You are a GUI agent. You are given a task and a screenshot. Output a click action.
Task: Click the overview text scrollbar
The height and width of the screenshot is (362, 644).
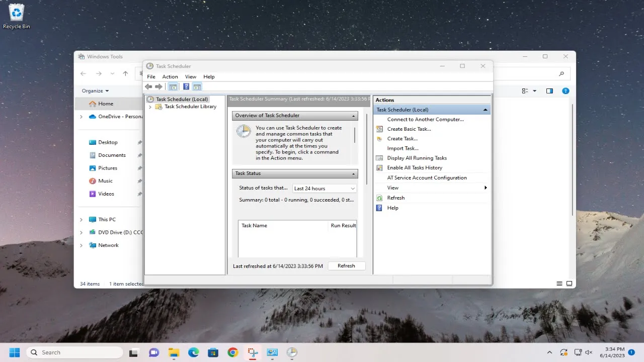[355, 135]
